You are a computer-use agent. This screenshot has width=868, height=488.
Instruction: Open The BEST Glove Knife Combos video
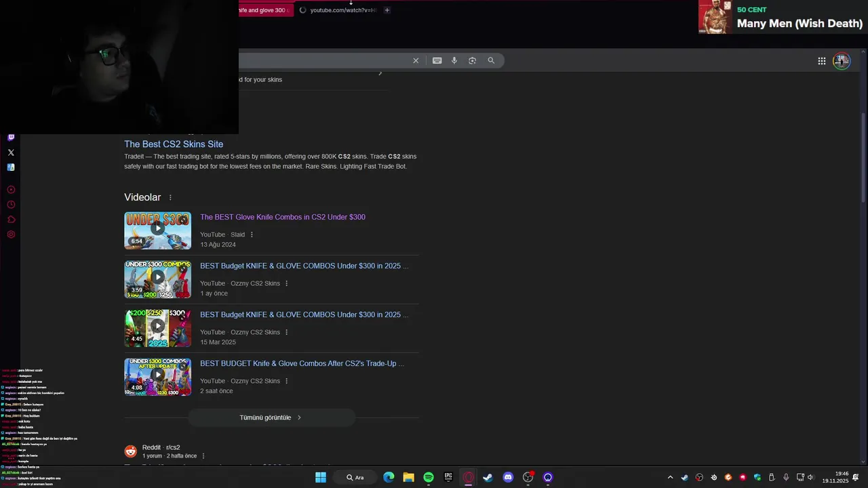point(283,217)
